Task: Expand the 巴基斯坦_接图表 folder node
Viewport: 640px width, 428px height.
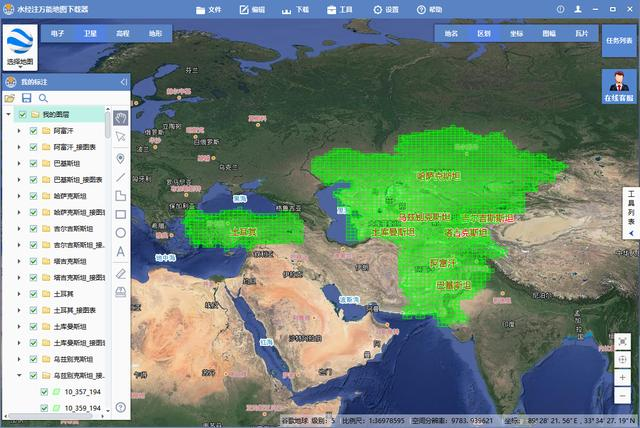Action: pyautogui.click(x=19, y=180)
